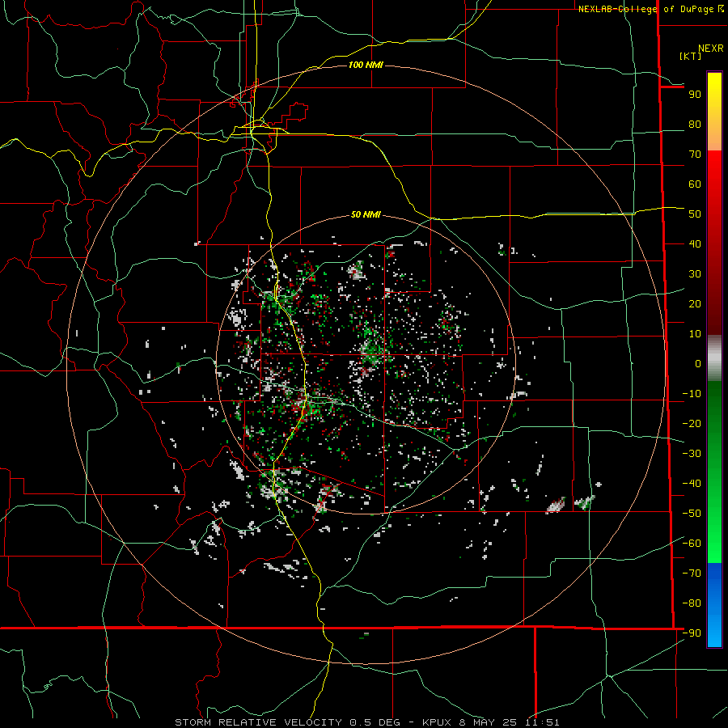Click the -80 value on velocity scale
This screenshot has width=728, height=728.
click(692, 603)
